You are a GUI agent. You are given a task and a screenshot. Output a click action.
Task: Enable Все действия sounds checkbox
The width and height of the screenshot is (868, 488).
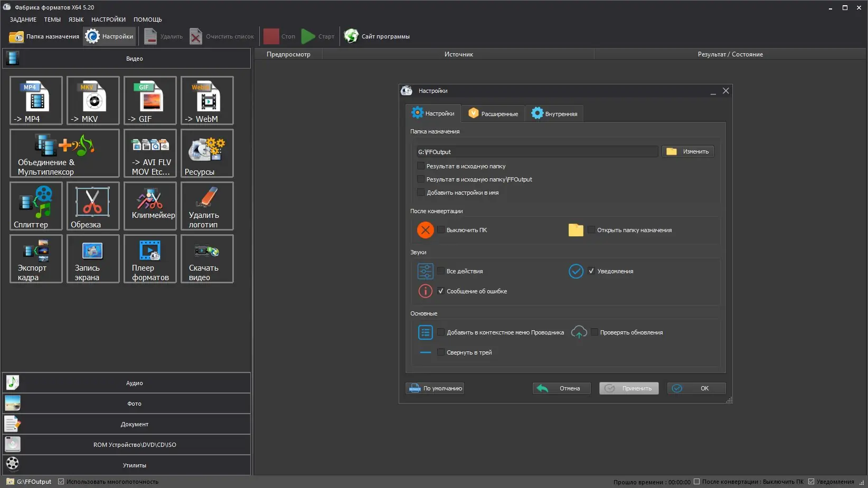click(x=441, y=271)
